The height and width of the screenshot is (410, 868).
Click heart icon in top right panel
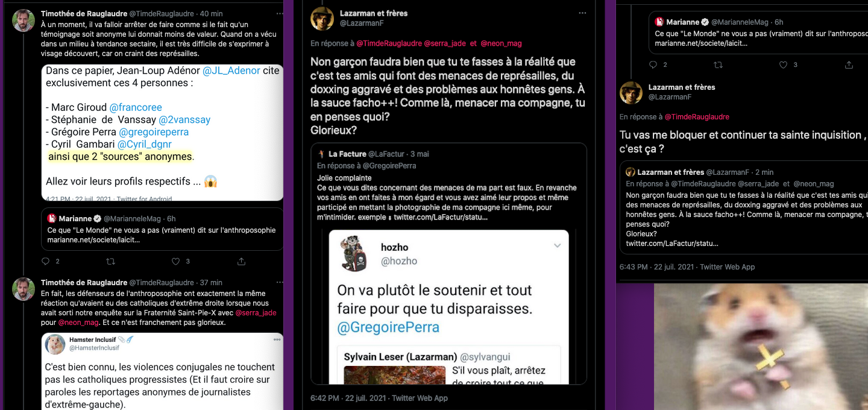click(x=783, y=65)
